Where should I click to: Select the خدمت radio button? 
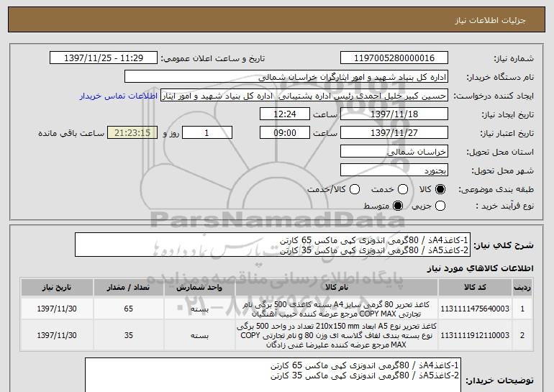(x=403, y=189)
